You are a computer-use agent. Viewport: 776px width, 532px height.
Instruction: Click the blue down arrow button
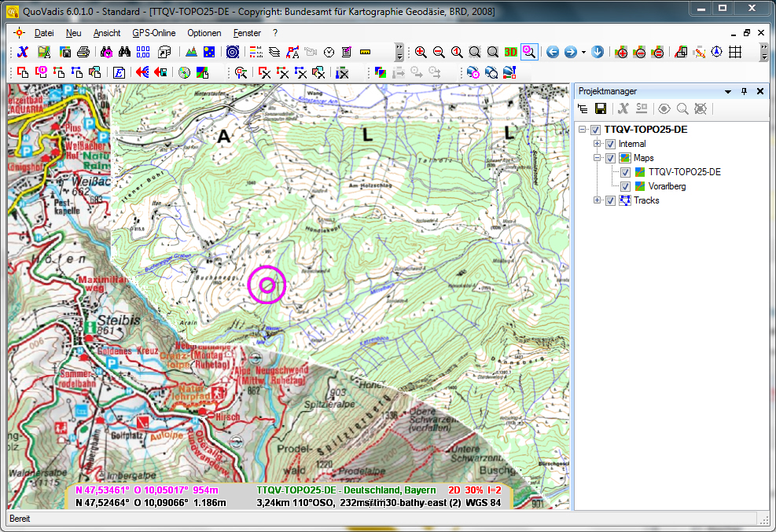(598, 52)
